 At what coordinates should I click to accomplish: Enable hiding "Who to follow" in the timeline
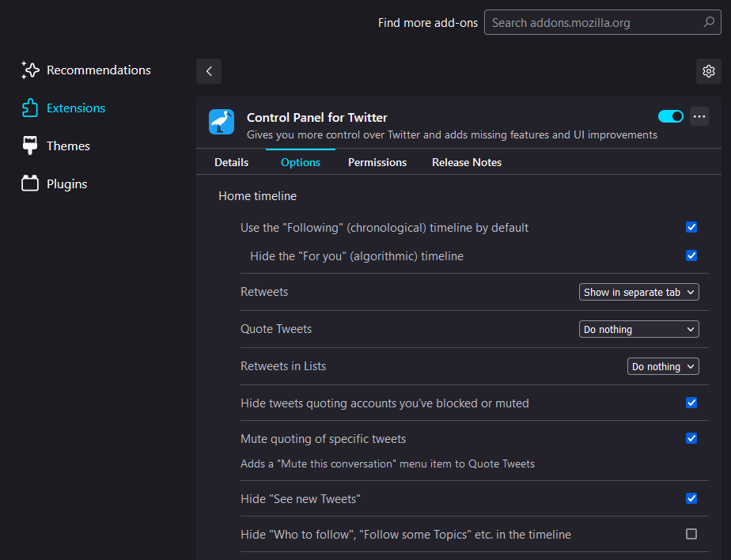pos(691,534)
